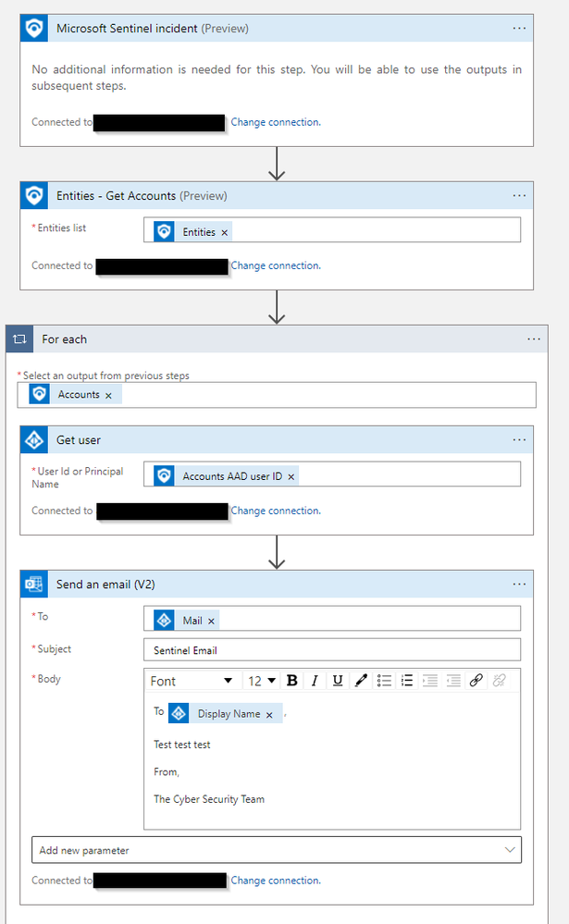Insert a numbered list in Body

pos(407,681)
